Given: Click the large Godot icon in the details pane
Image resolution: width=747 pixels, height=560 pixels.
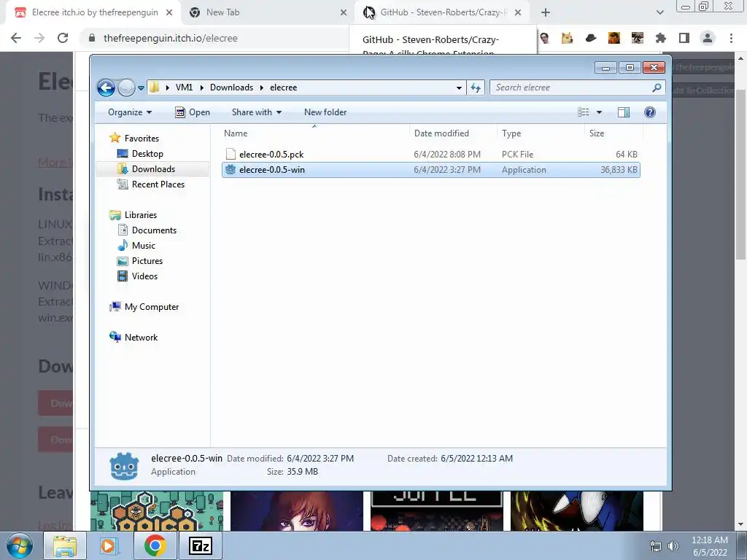Looking at the screenshot, I should coord(124,466).
